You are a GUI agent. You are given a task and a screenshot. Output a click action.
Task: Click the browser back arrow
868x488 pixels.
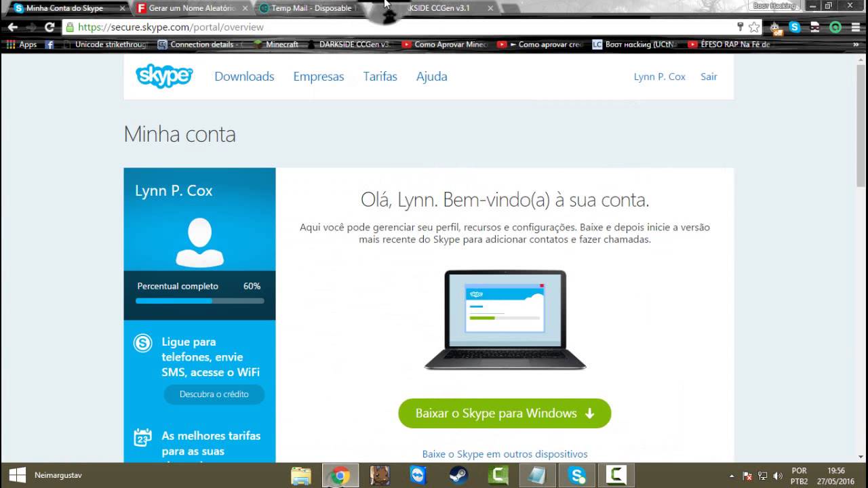pyautogui.click(x=12, y=27)
